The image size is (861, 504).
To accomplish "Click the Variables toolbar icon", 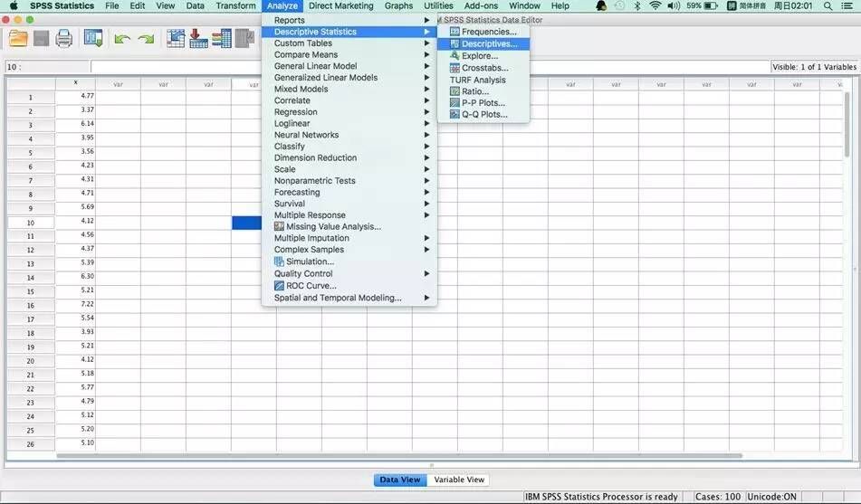I will 222,38.
